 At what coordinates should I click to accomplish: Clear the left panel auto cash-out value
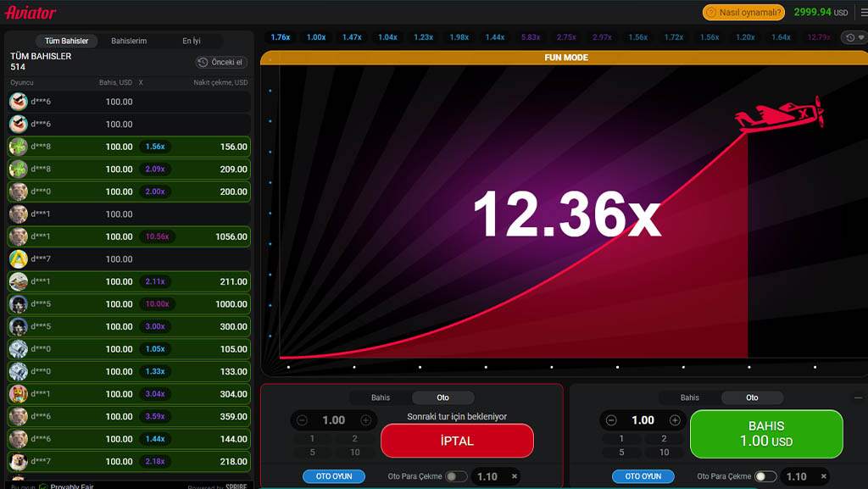514,476
